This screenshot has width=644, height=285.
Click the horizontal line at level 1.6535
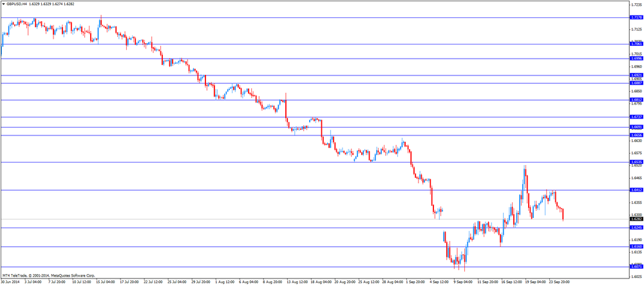[315, 162]
